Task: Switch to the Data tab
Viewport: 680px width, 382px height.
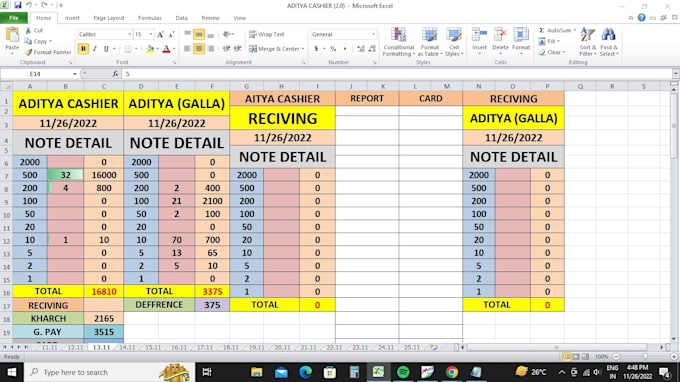Action: (181, 18)
